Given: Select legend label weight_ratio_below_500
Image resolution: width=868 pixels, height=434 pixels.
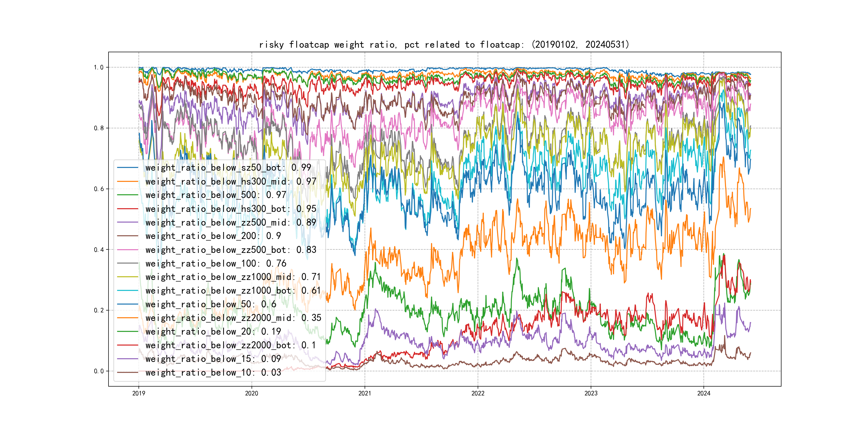Looking at the screenshot, I should (216, 195).
